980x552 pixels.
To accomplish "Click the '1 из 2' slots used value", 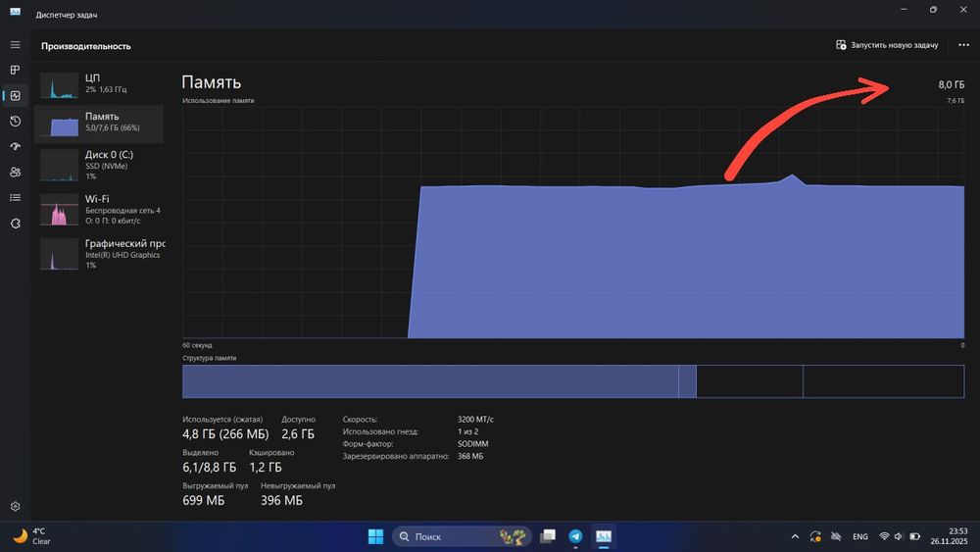I will (x=467, y=432).
